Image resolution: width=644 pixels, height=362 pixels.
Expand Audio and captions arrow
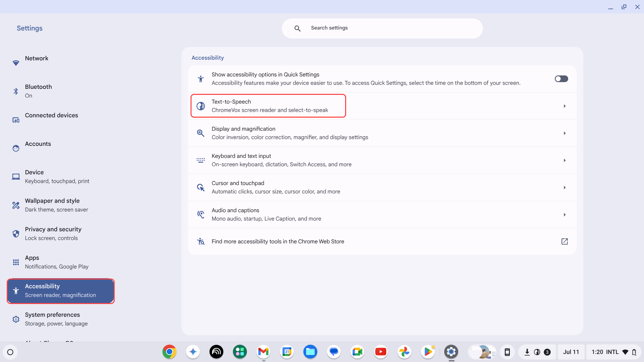tap(565, 215)
